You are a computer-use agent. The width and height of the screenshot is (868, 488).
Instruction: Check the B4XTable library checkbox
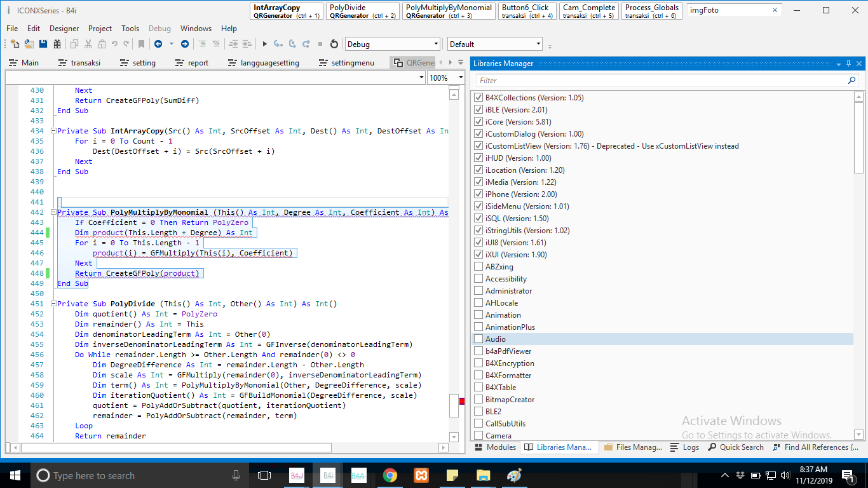click(478, 388)
